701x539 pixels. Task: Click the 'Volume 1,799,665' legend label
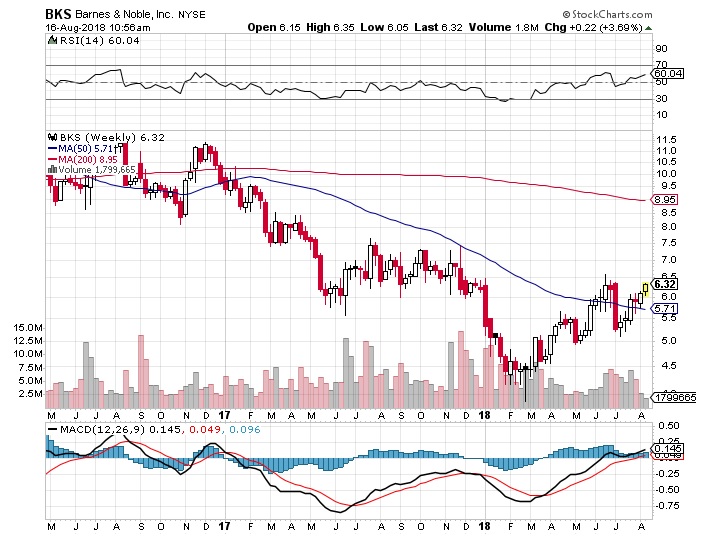(x=97, y=170)
